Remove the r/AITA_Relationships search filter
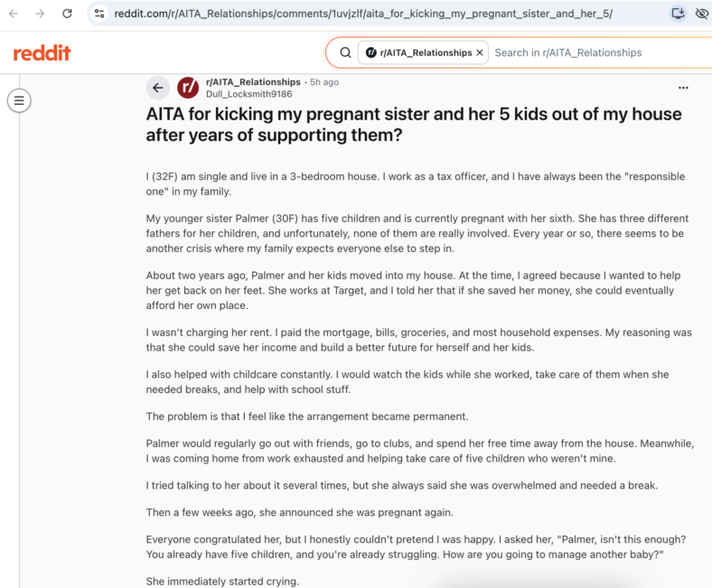The image size is (712, 588). click(480, 52)
